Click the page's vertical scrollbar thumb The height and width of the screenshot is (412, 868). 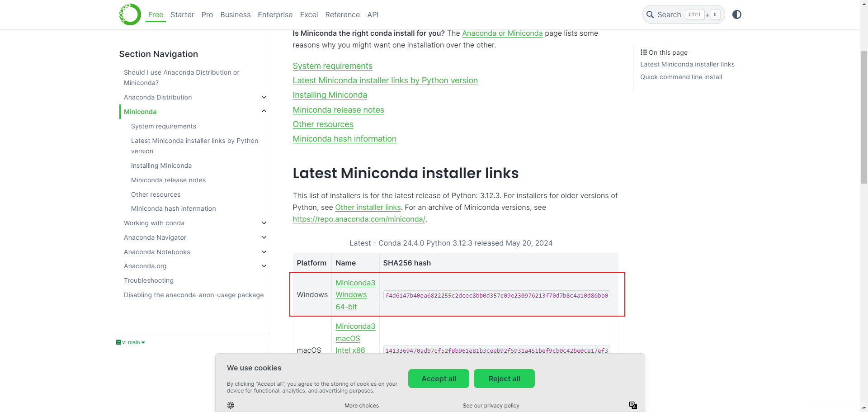pyautogui.click(x=864, y=117)
